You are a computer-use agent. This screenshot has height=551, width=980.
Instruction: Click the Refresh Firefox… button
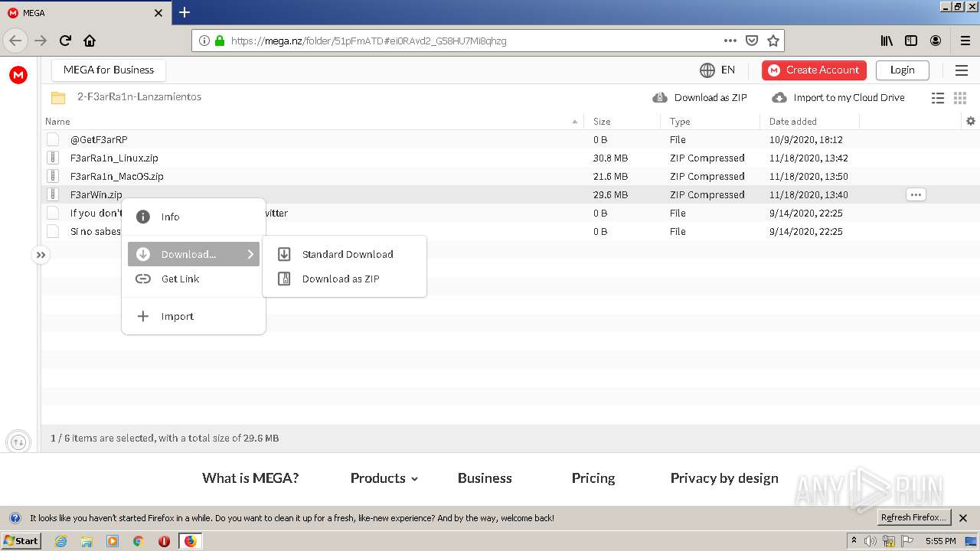(913, 518)
